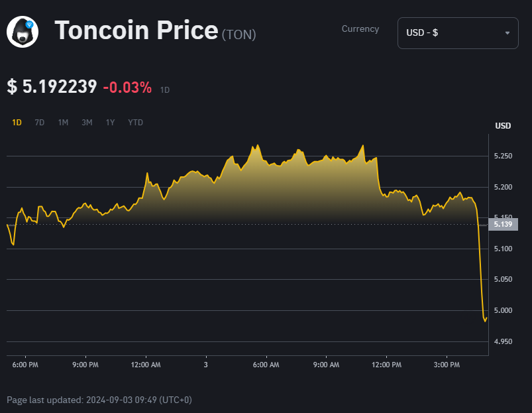Viewport: 532px width, 413px height.
Task: Click the 5.250 price axis label
Action: [x=503, y=156]
